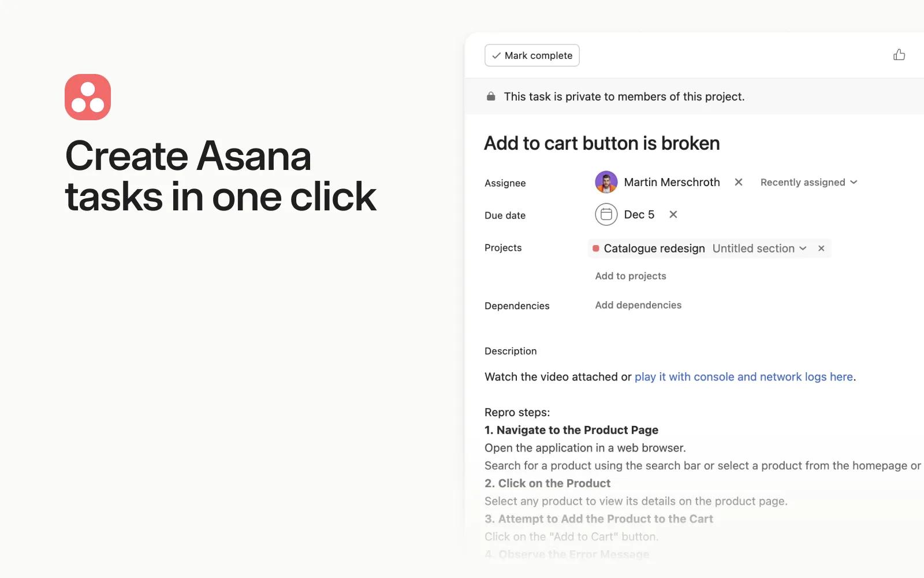
Task: Click Add dependencies
Action: [x=638, y=305]
